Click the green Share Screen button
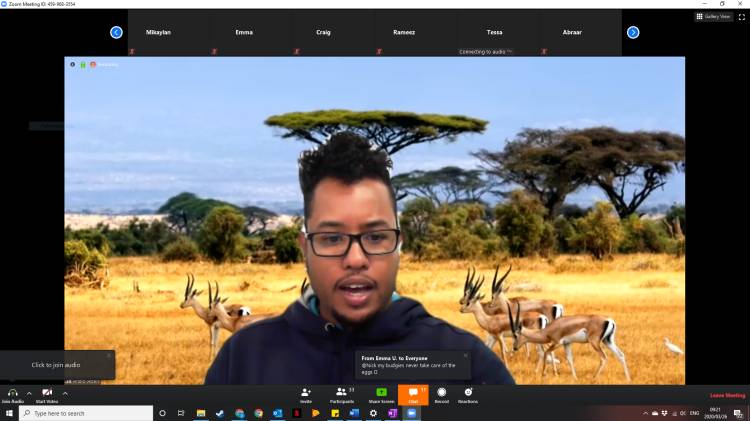Image resolution: width=750 pixels, height=421 pixels. 379,394
